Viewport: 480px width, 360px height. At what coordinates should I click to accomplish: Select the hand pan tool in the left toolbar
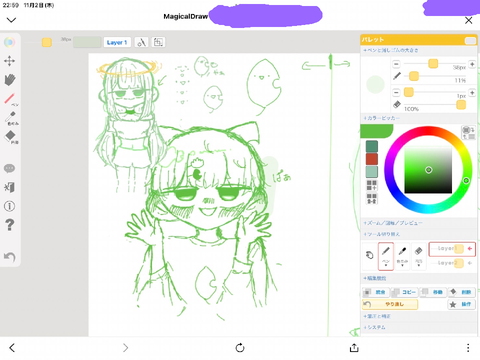(10, 80)
